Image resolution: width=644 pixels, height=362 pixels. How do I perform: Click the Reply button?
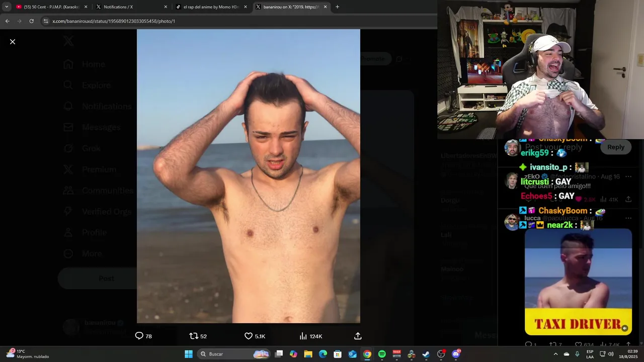616,147
